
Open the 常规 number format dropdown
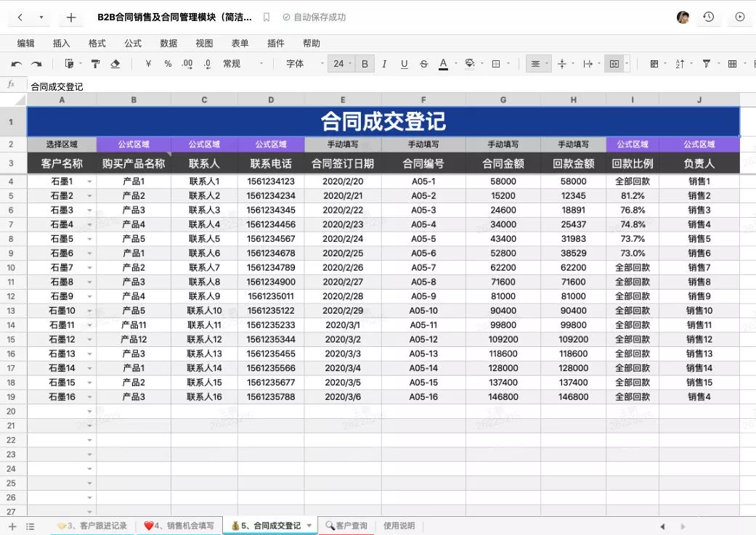[x=236, y=64]
